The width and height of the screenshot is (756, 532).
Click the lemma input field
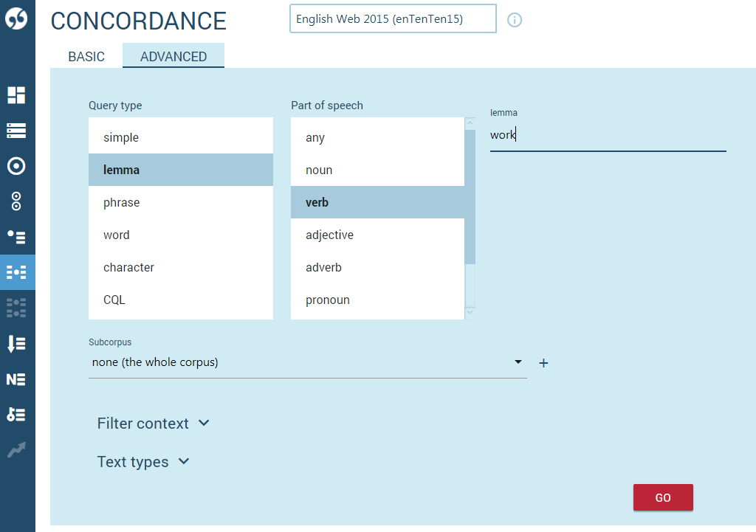pyautogui.click(x=607, y=135)
